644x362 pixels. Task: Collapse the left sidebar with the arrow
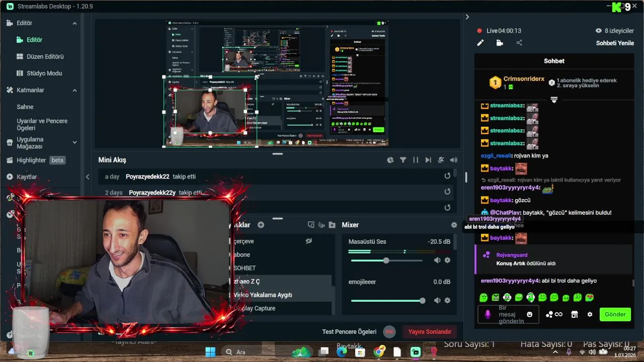(88, 176)
